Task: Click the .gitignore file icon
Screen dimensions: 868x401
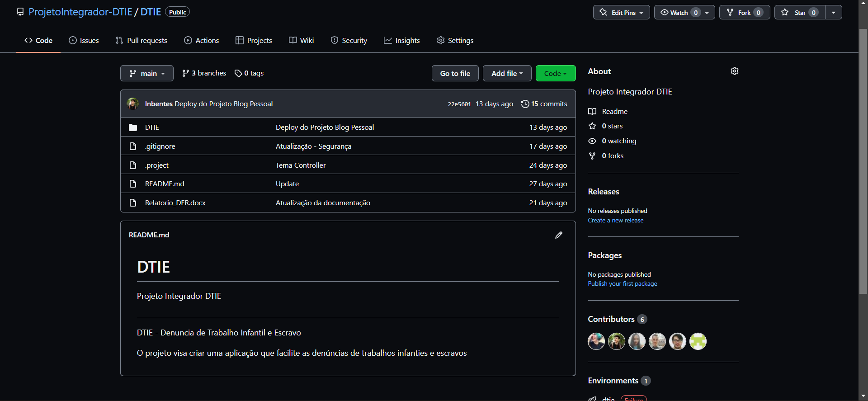Action: point(133,146)
